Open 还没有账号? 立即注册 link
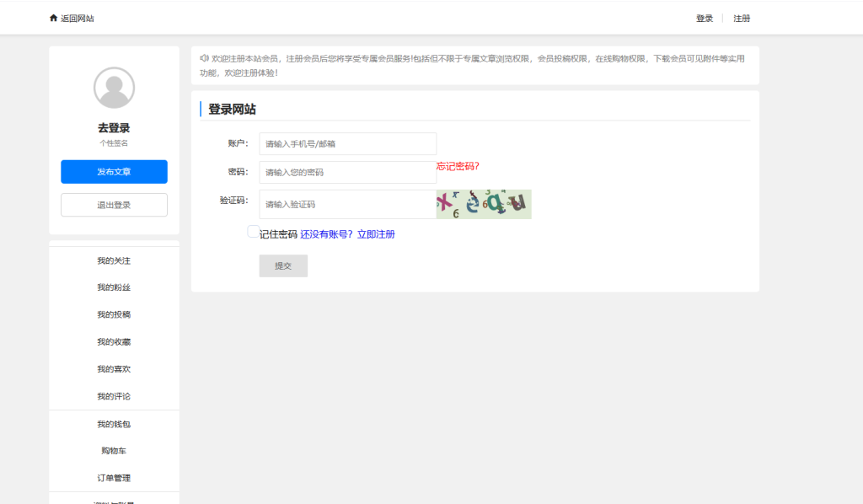This screenshot has height=504, width=863. pos(347,234)
